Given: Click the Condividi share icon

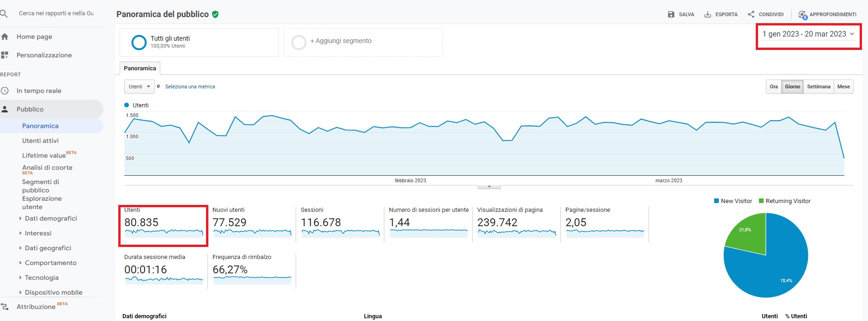Looking at the screenshot, I should click(x=751, y=14).
